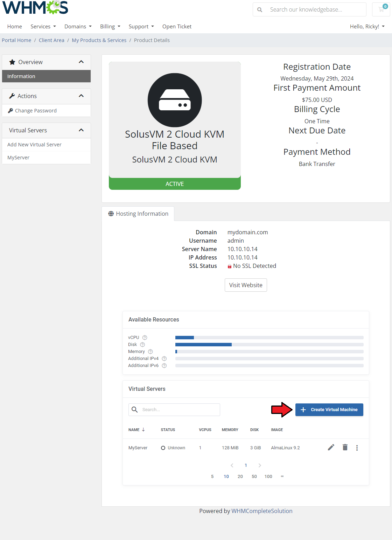Click the red SSL lock icon
Image resolution: width=392 pixels, height=540 pixels.
230,266
